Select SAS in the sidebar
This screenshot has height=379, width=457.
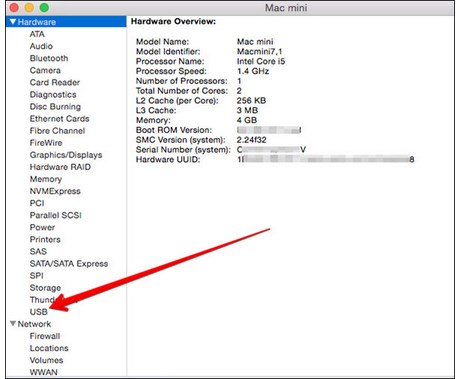pos(38,251)
